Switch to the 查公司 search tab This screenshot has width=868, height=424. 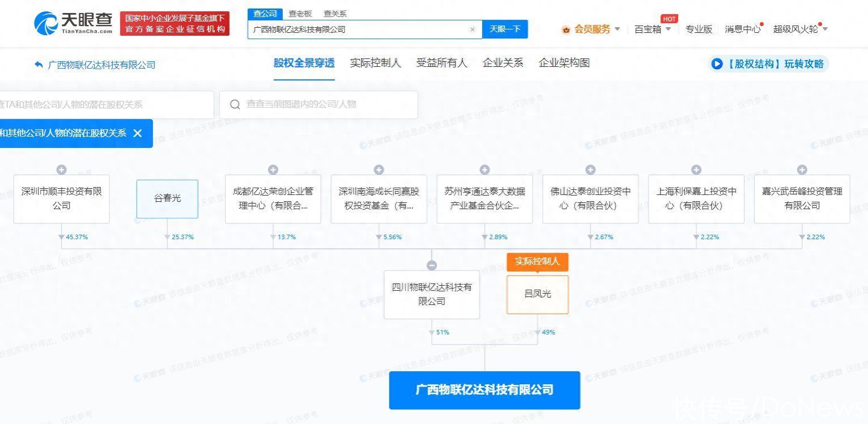[265, 14]
